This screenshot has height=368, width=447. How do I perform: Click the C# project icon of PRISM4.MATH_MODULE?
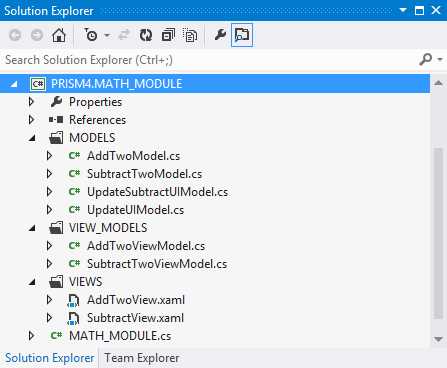click(38, 84)
